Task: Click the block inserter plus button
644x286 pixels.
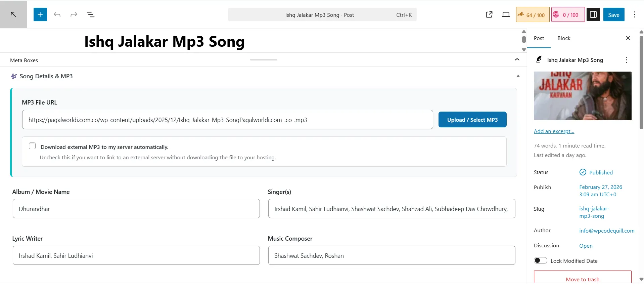Action: (40, 14)
